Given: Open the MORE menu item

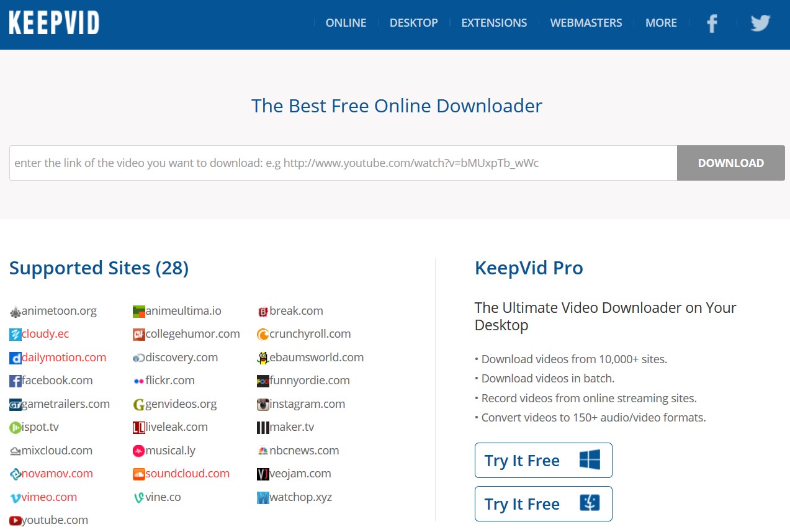Looking at the screenshot, I should point(661,23).
